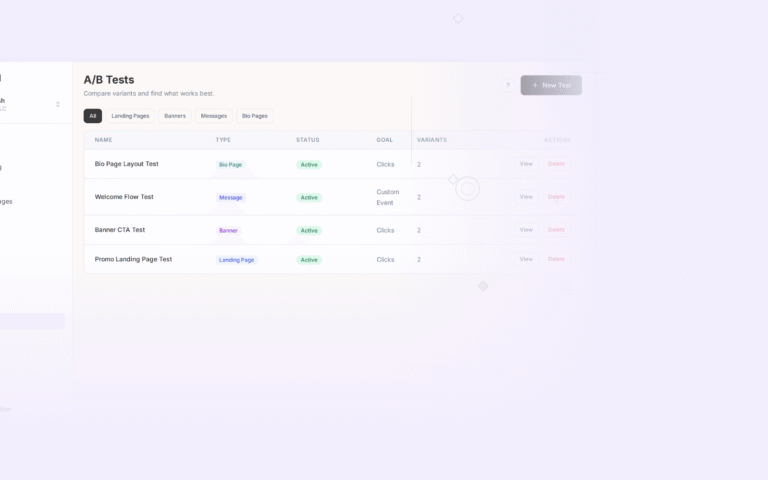Switch to Landing Pages filter tab
This screenshot has width=768, height=480.
(x=130, y=116)
